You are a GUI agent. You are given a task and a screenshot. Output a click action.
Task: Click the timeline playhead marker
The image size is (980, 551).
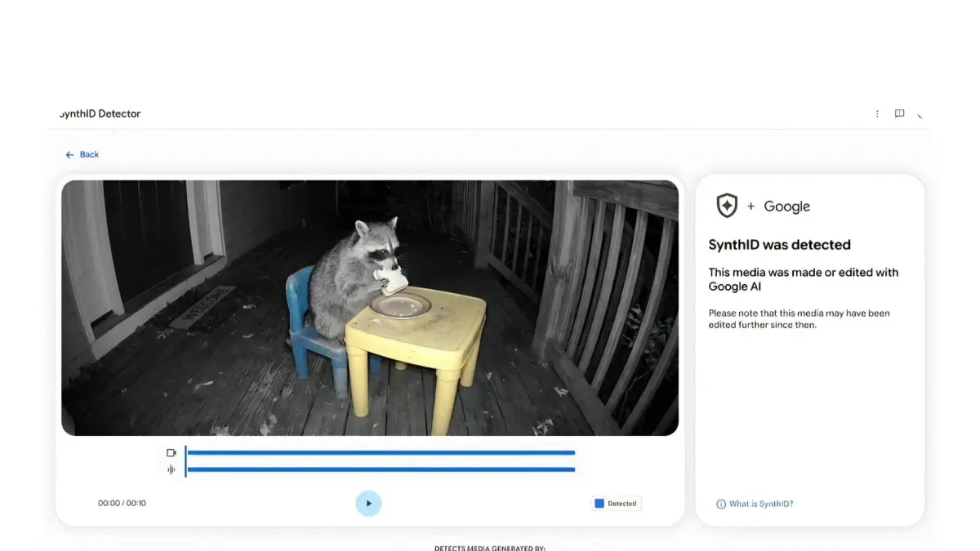pos(185,461)
